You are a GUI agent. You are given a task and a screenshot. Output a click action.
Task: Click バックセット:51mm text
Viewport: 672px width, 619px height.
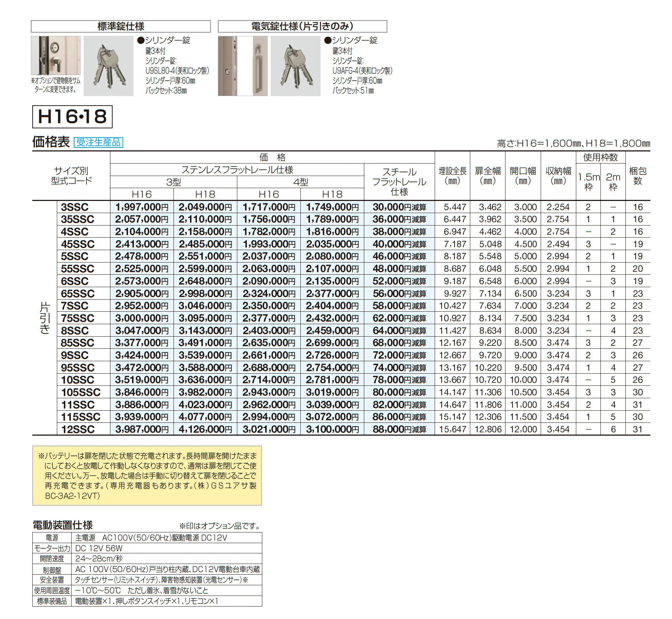point(353,91)
